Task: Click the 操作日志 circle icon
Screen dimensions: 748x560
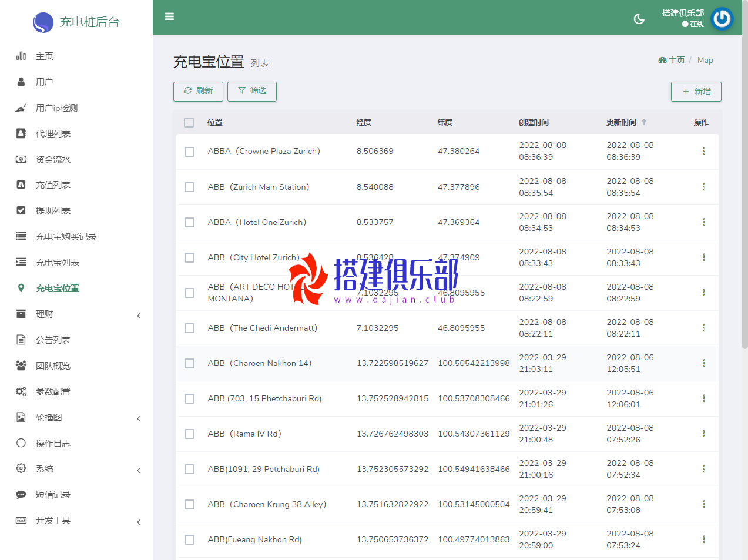Action: pyautogui.click(x=21, y=443)
